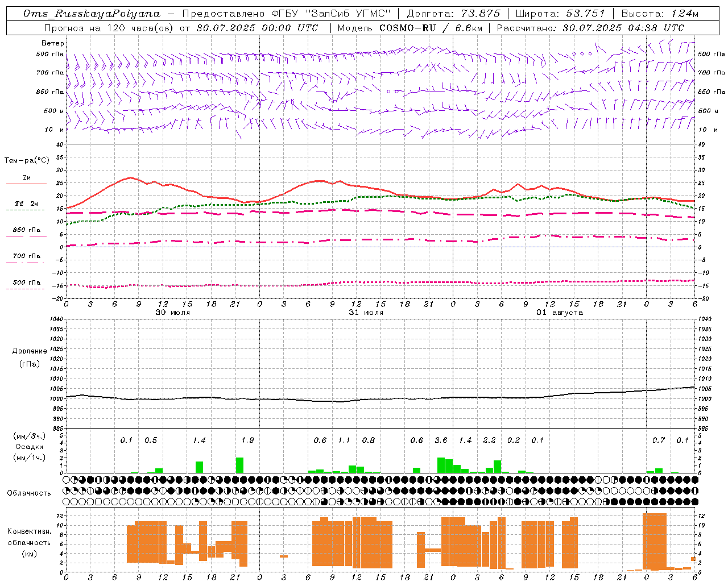Click the Облачность cloud cover label
Image resolution: width=728 pixels, height=582 pixels.
tap(29, 493)
